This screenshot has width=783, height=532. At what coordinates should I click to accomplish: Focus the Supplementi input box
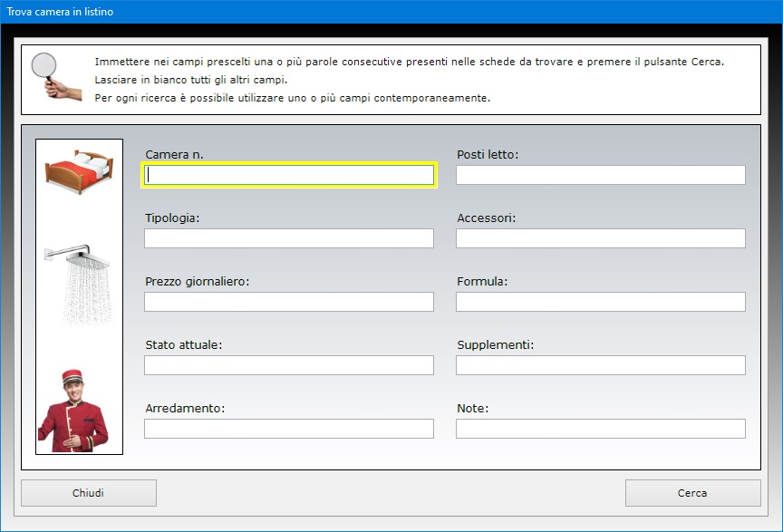[x=600, y=365]
